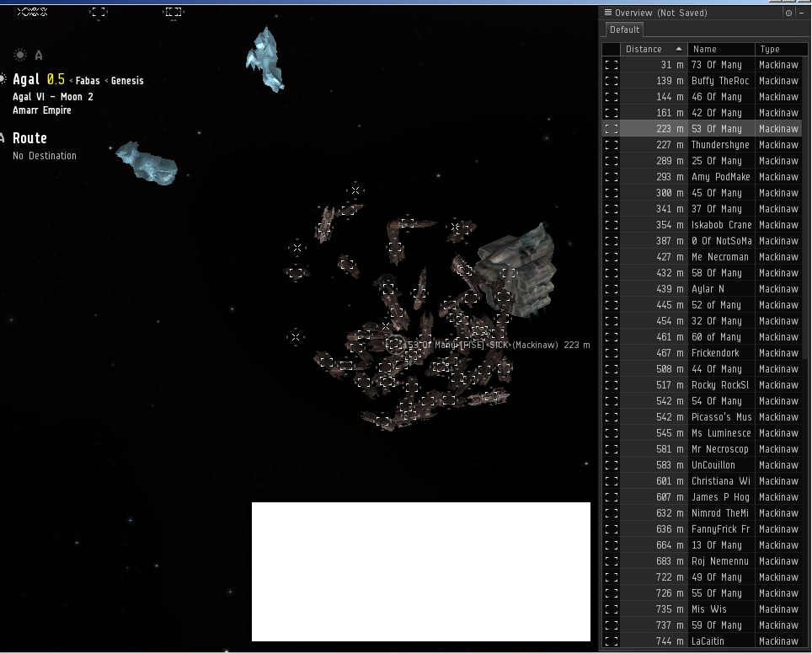Sort overview by Name column

[x=721, y=49]
